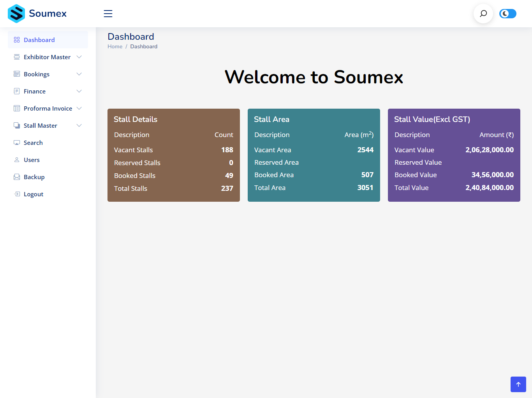The image size is (532, 398).
Task: Click the Stall Master sidebar icon
Action: pyautogui.click(x=17, y=125)
